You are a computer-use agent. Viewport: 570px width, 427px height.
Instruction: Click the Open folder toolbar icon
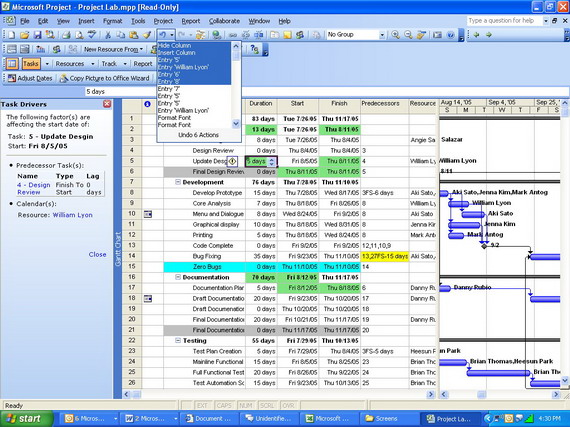pyautogui.click(x=24, y=35)
